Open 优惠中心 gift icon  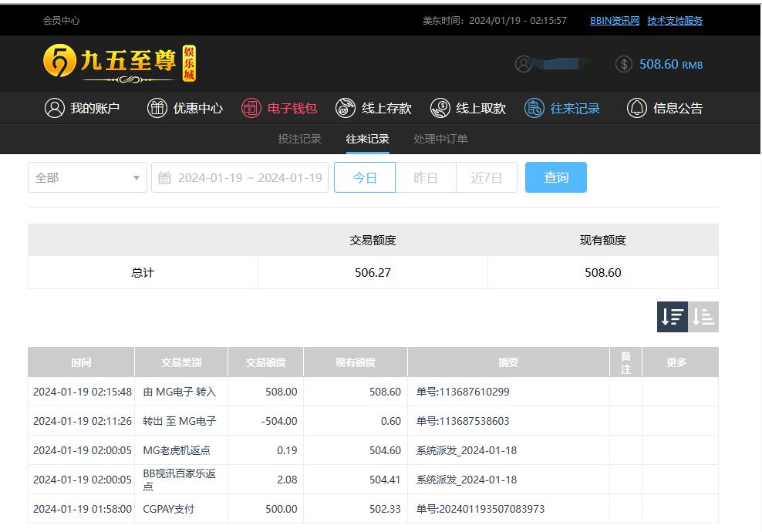point(157,108)
